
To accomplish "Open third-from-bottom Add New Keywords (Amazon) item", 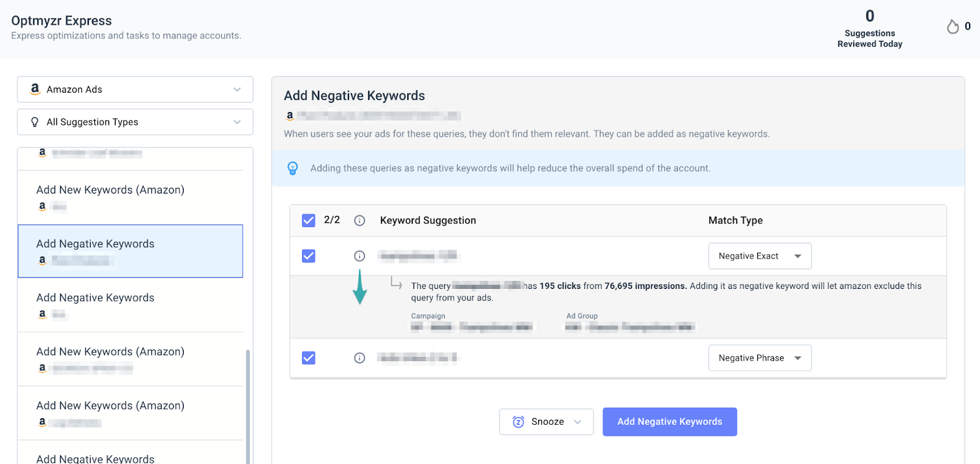I will (x=130, y=359).
